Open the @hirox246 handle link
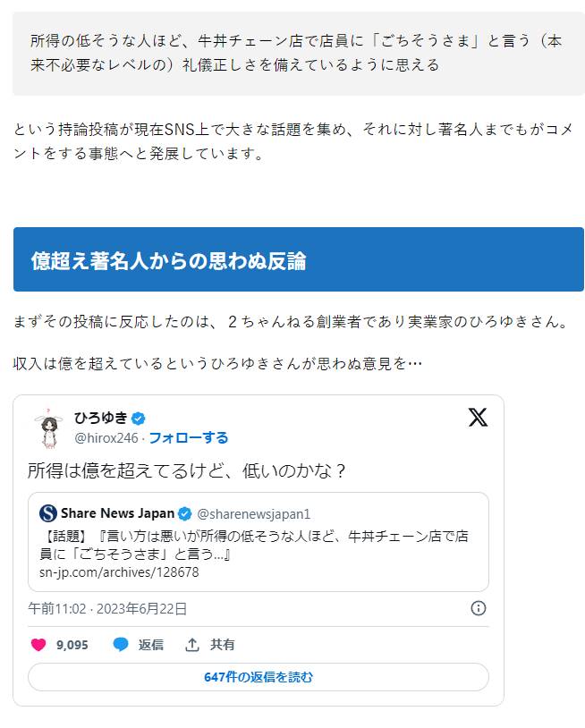Viewport: 585px width, 728px height. [106, 438]
